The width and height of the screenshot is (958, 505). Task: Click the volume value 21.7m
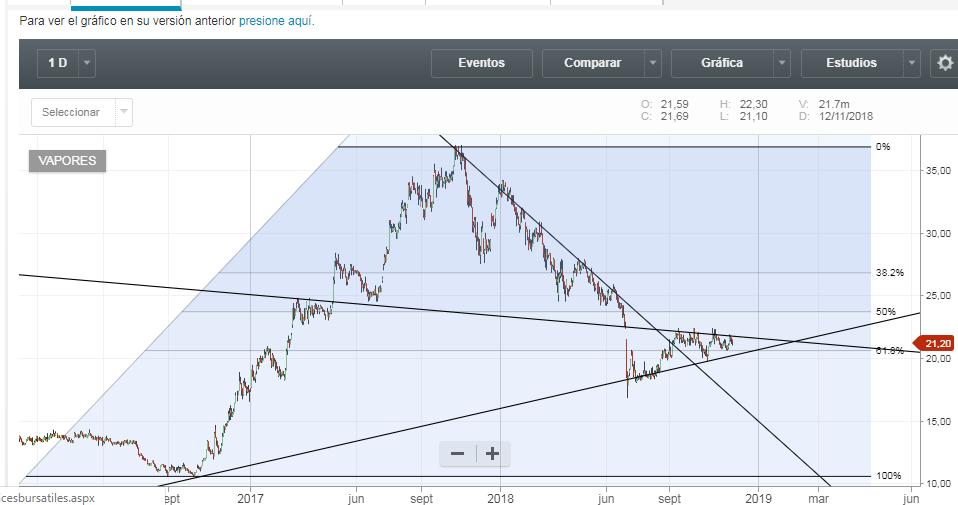coord(834,104)
